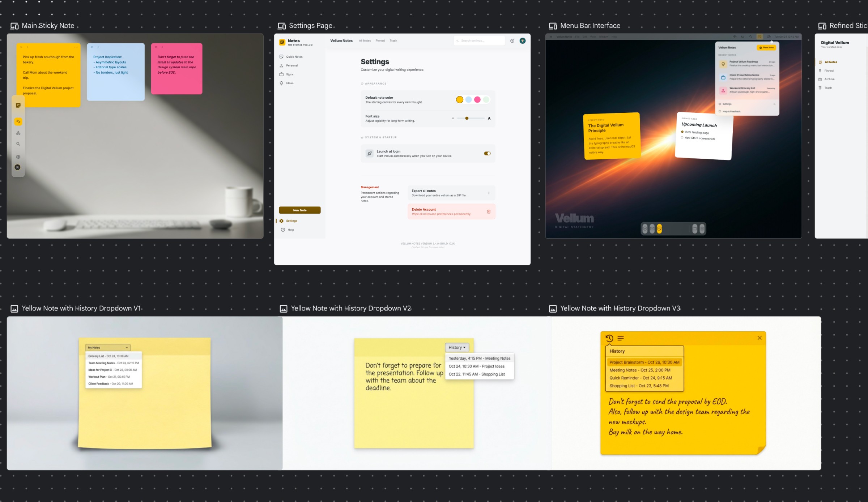
Task: Open the shapes/categories icon in the vertical dock
Action: pos(18,133)
